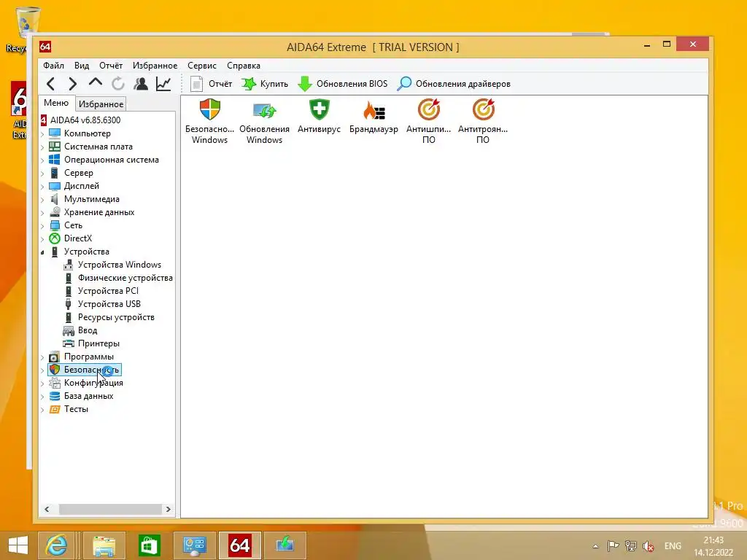Viewport: 747px width, 560px height.
Task: Expand the Безопасность tree node
Action: pos(42,370)
